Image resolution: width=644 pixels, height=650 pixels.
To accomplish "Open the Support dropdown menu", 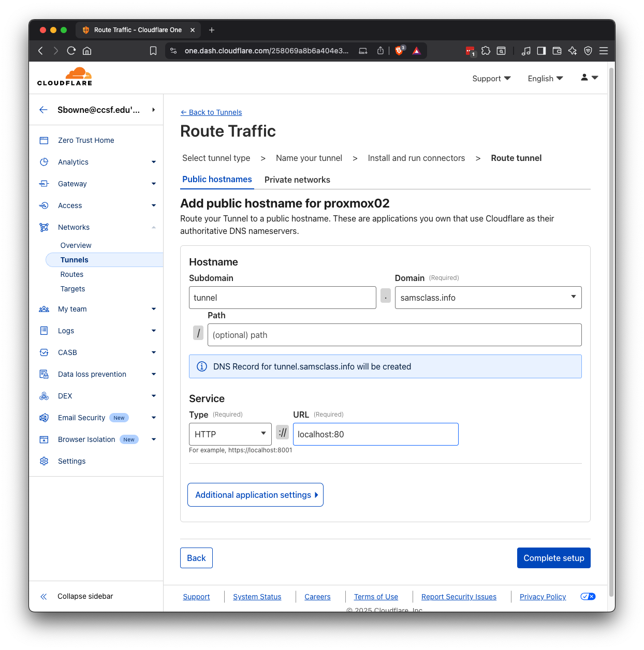I will click(x=491, y=78).
